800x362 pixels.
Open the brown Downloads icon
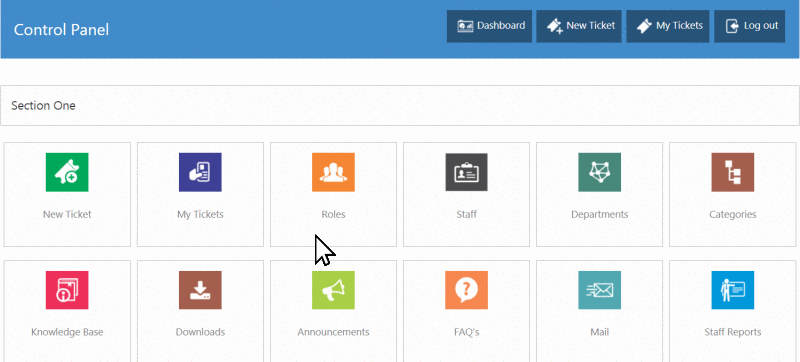[200, 290]
